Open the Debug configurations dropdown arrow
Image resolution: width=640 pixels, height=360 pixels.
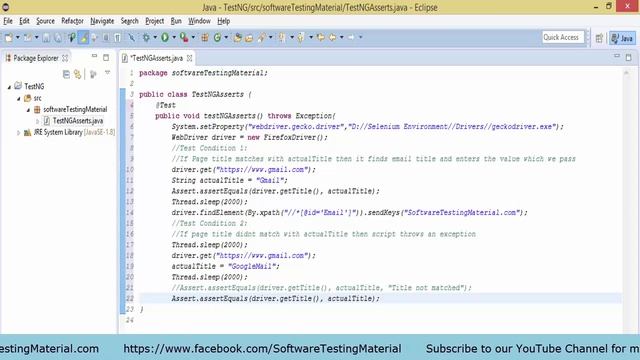[x=155, y=38]
